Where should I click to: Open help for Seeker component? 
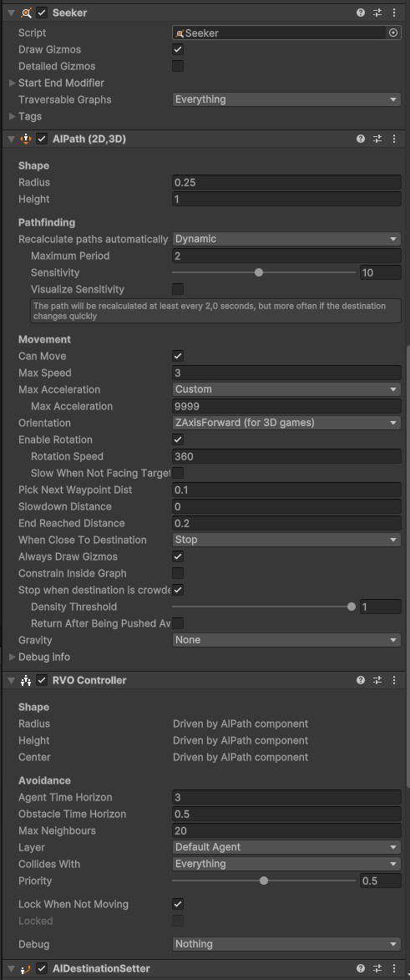[x=361, y=13]
